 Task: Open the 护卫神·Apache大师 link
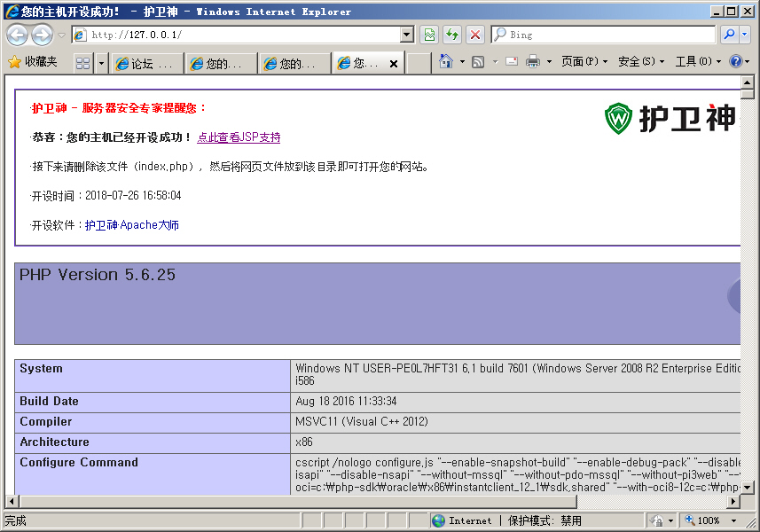pyautogui.click(x=132, y=225)
